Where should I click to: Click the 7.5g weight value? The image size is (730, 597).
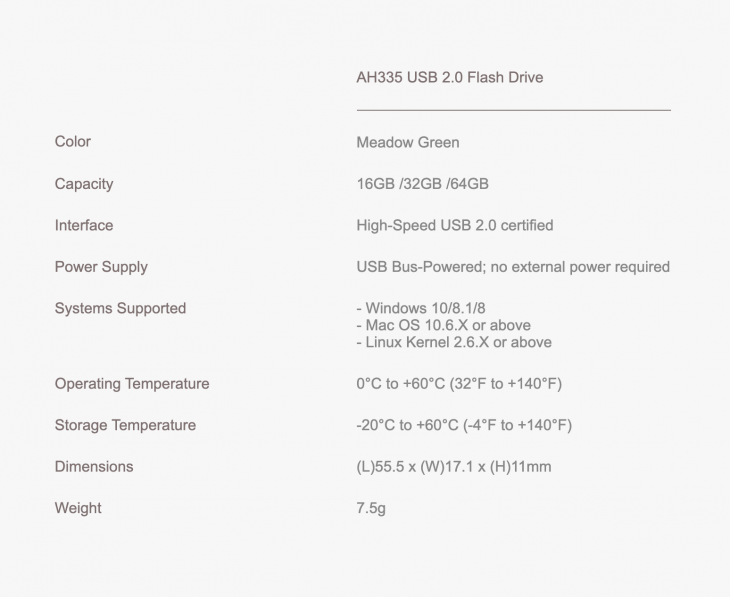[371, 508]
